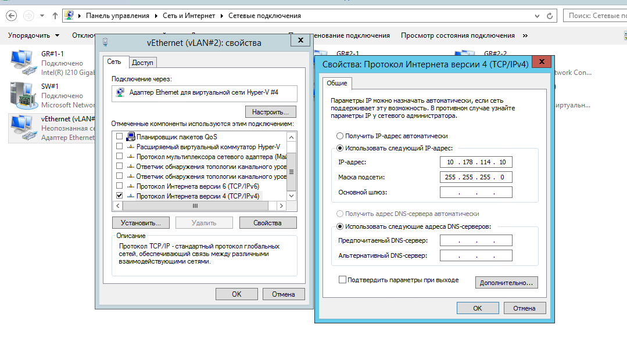Click the Hyper-V extensible switch protocol icon
627x364 pixels.
pos(130,147)
